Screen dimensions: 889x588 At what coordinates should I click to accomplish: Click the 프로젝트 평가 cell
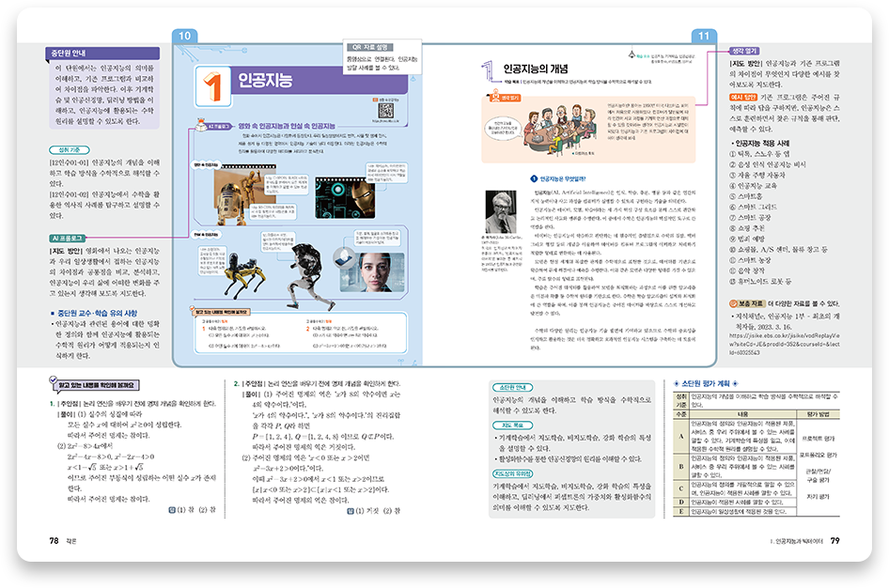click(x=819, y=439)
